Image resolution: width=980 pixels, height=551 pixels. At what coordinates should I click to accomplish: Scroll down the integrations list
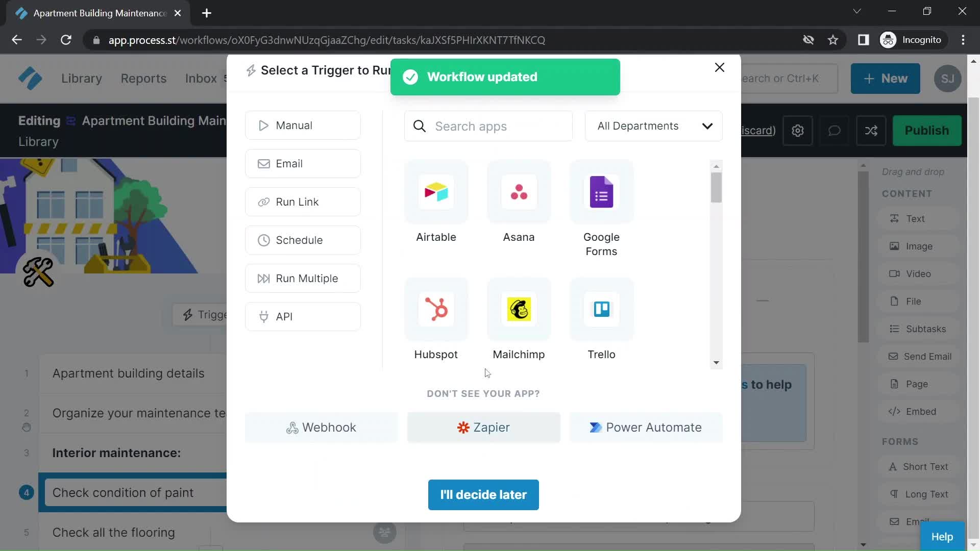(x=716, y=362)
